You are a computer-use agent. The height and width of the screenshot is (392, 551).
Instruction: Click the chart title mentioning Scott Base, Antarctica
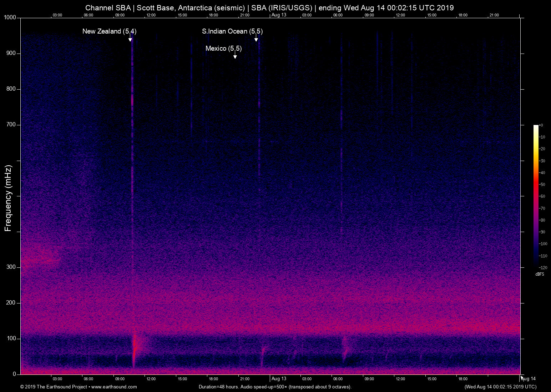click(269, 7)
